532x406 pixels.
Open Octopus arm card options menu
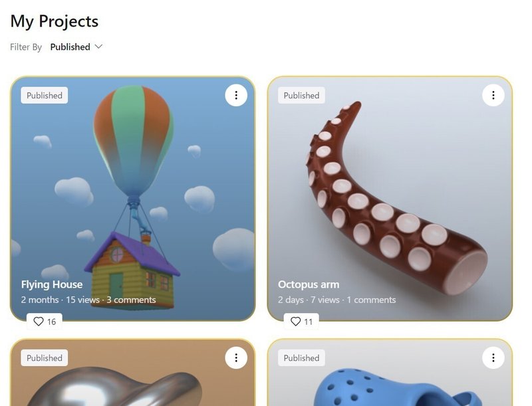pos(493,95)
